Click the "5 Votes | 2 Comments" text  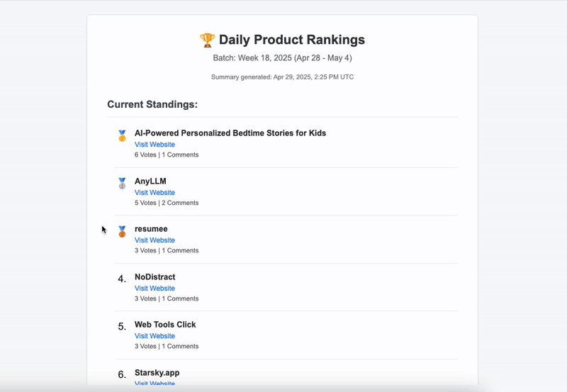(167, 203)
